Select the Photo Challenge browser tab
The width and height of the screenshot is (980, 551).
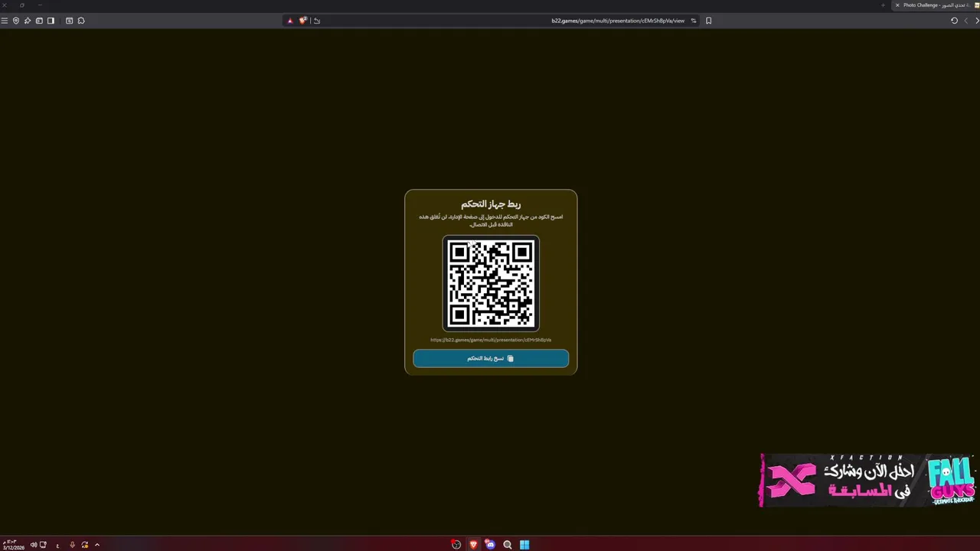(936, 5)
